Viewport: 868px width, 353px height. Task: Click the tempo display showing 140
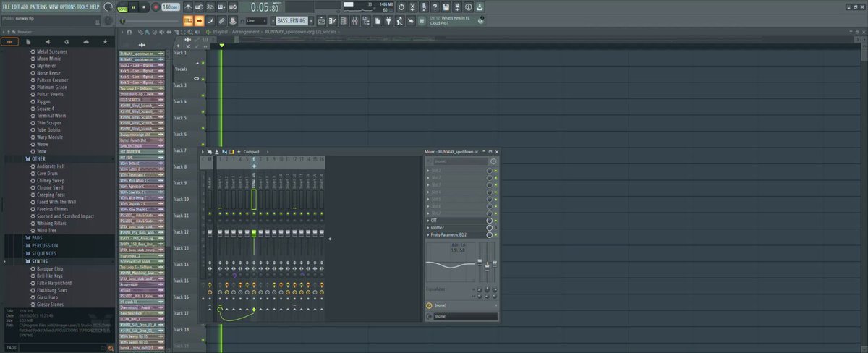[x=170, y=7]
